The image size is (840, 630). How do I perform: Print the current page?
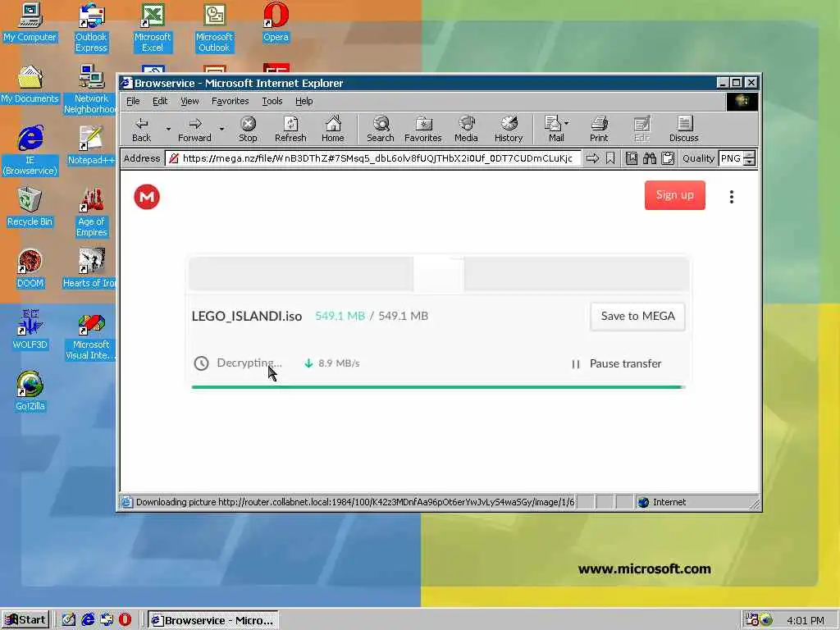[x=599, y=130]
